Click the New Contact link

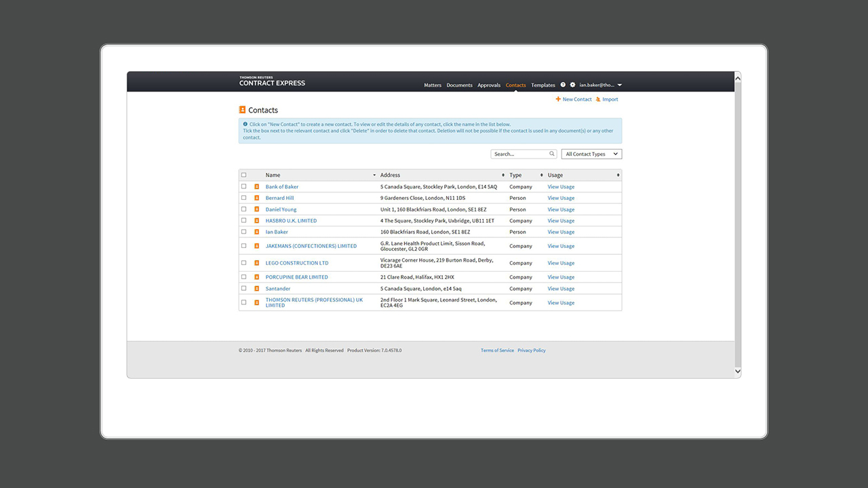tap(574, 100)
